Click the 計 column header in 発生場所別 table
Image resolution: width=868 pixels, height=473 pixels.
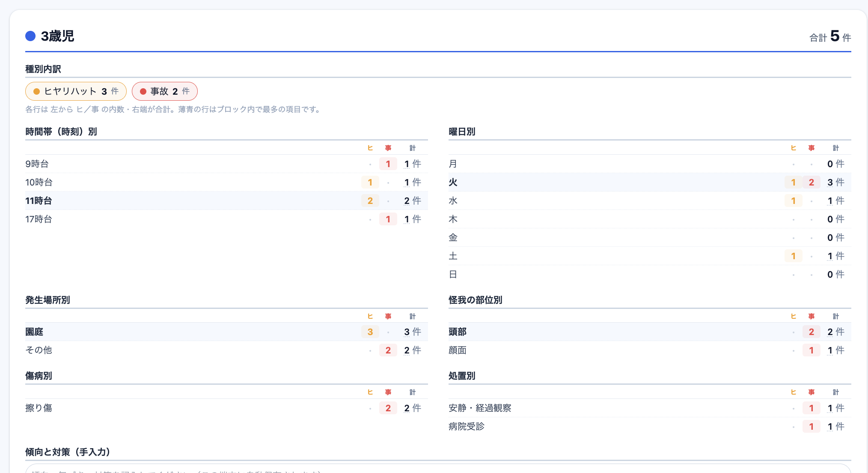pyautogui.click(x=413, y=316)
